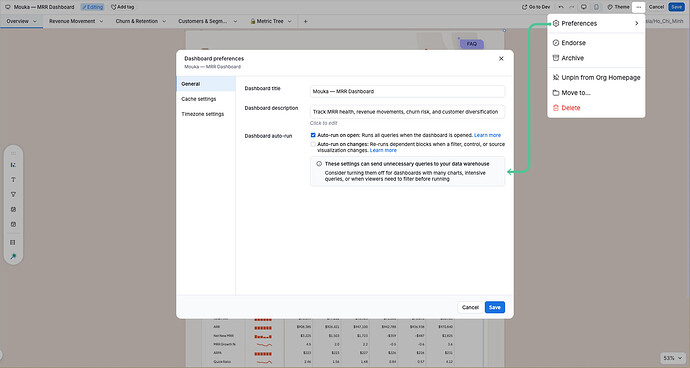
Task: Expand the Preferences submenu chevron
Action: click(x=636, y=23)
